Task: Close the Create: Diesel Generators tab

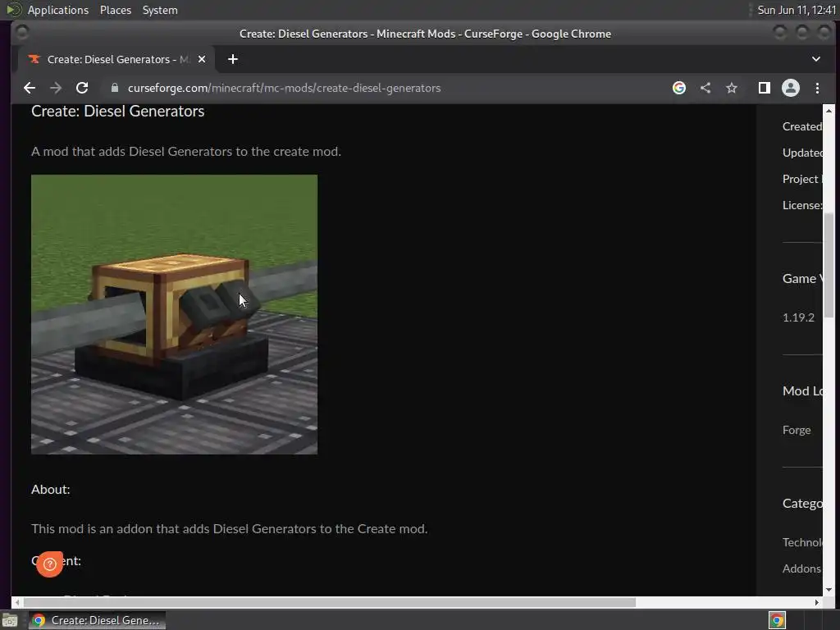Action: (x=202, y=59)
